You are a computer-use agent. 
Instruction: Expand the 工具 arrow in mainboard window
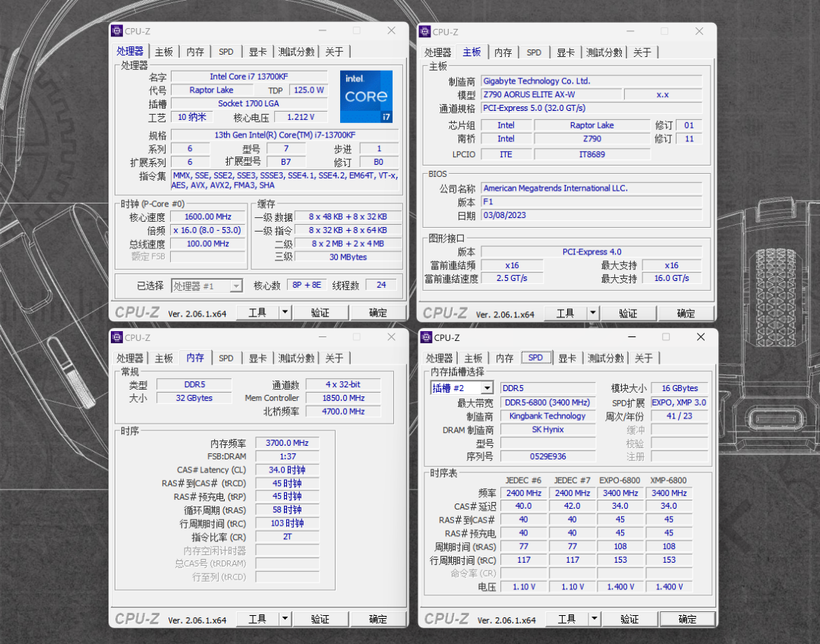pyautogui.click(x=592, y=313)
